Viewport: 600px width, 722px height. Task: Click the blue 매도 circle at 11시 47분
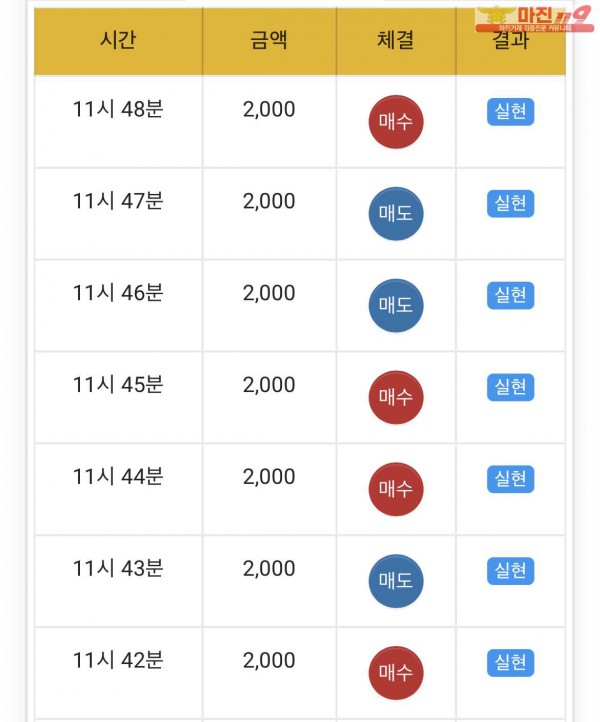pos(396,213)
